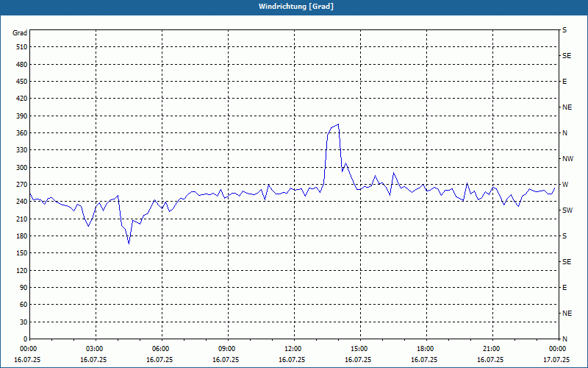Viewport: 588px width, 368px height.
Task: Click the Grad unit label
Action: [20, 33]
